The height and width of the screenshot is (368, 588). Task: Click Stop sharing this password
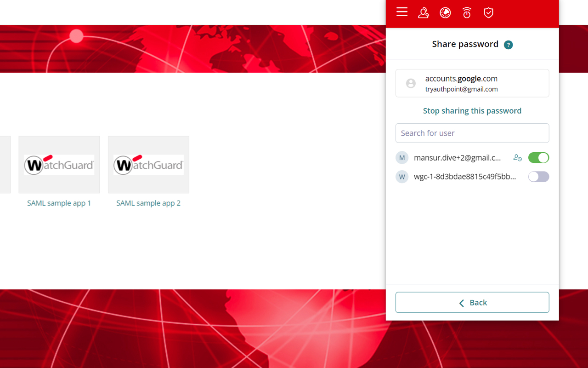472,110
